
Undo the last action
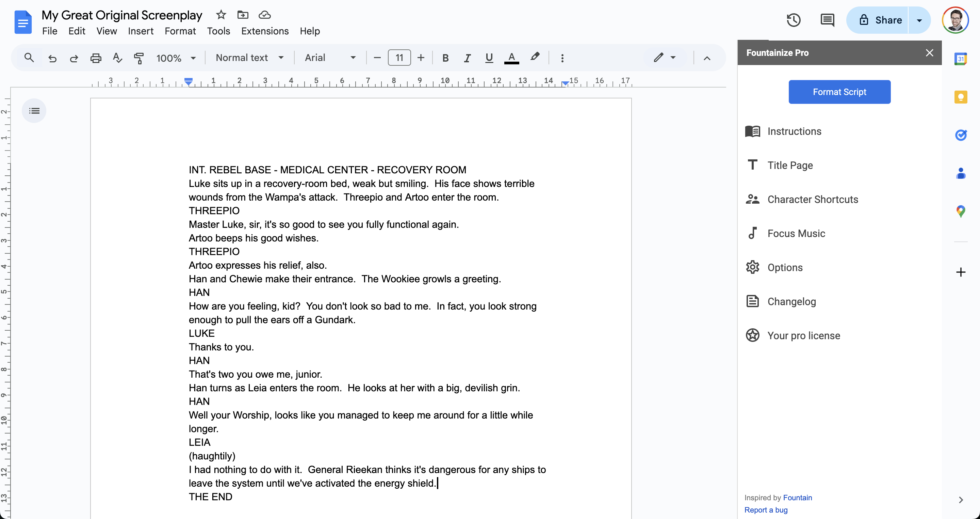coord(52,58)
